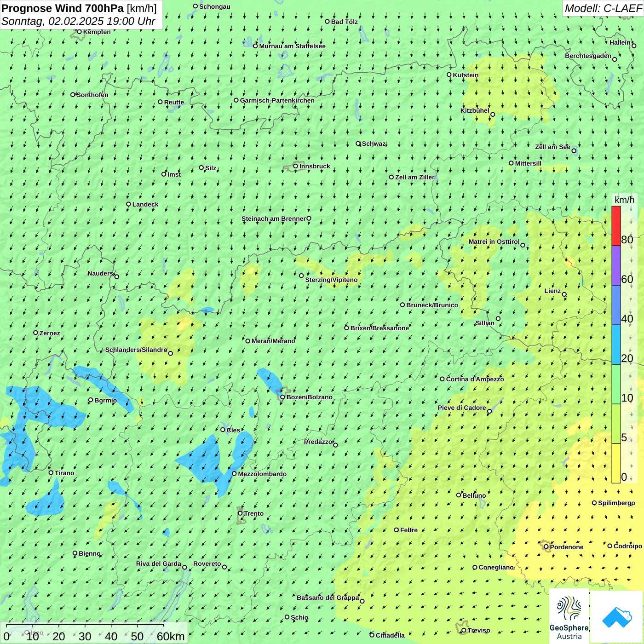Click the 'Imst' label

point(174,174)
